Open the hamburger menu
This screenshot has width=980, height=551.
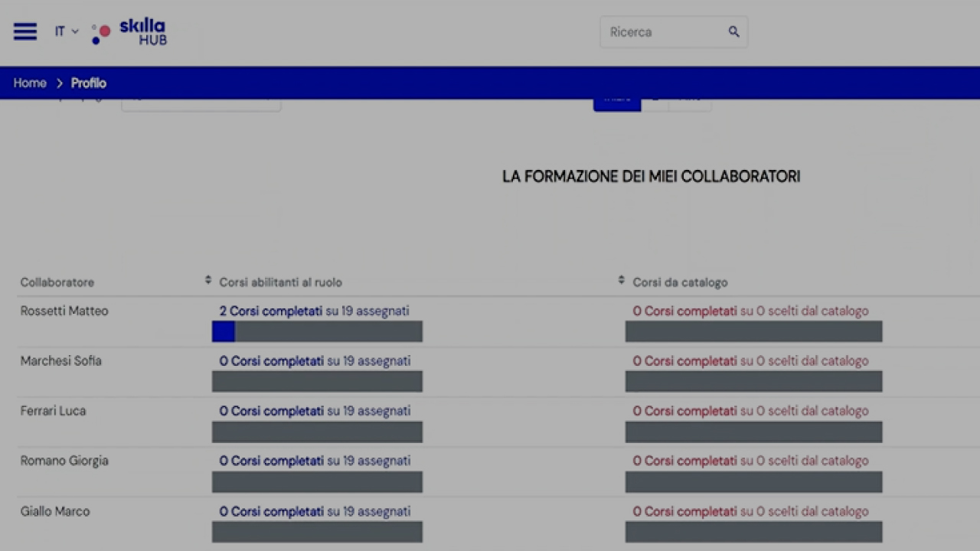[x=25, y=32]
